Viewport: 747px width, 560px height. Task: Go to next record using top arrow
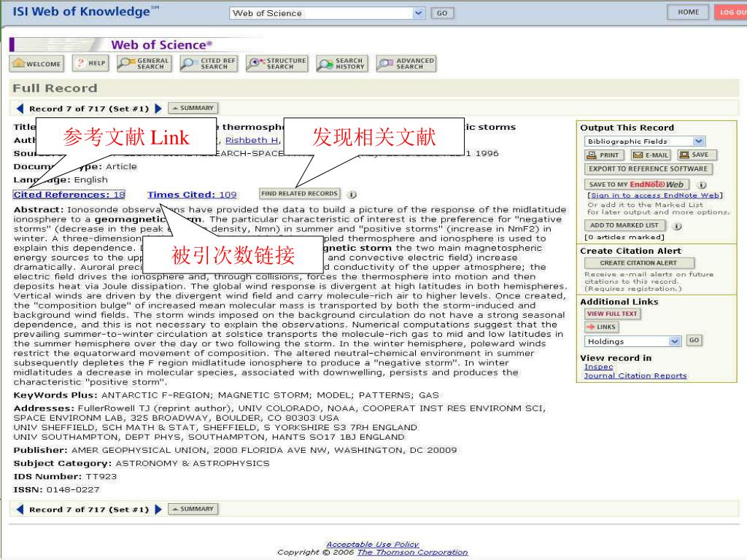point(158,108)
